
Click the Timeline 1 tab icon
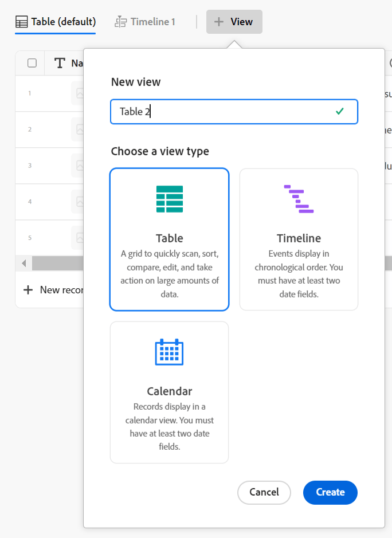coord(121,22)
